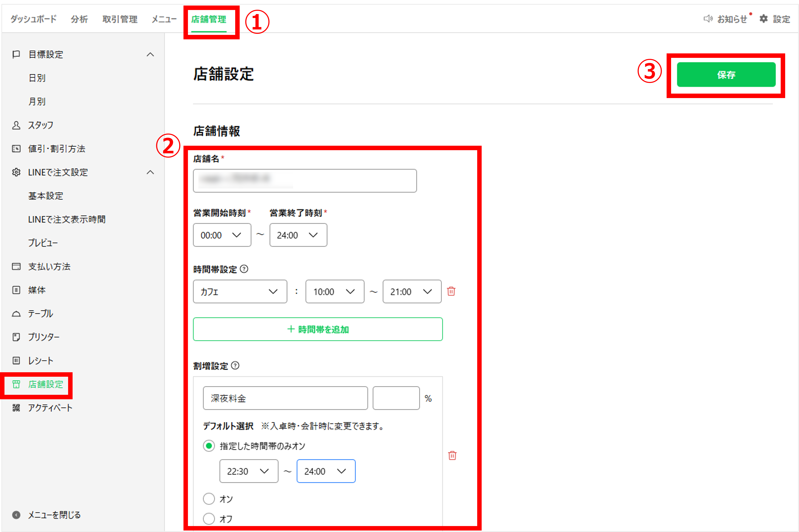Open 月別 under 目標設定
Screen dimensions: 799x532
coord(37,101)
